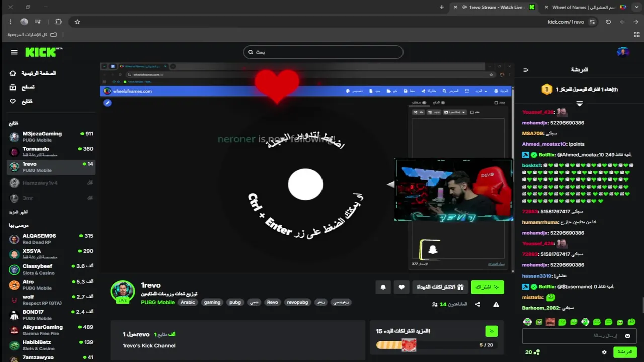Open chat settings gear icon
Viewport: 644px width, 362px height.
pos(604,352)
